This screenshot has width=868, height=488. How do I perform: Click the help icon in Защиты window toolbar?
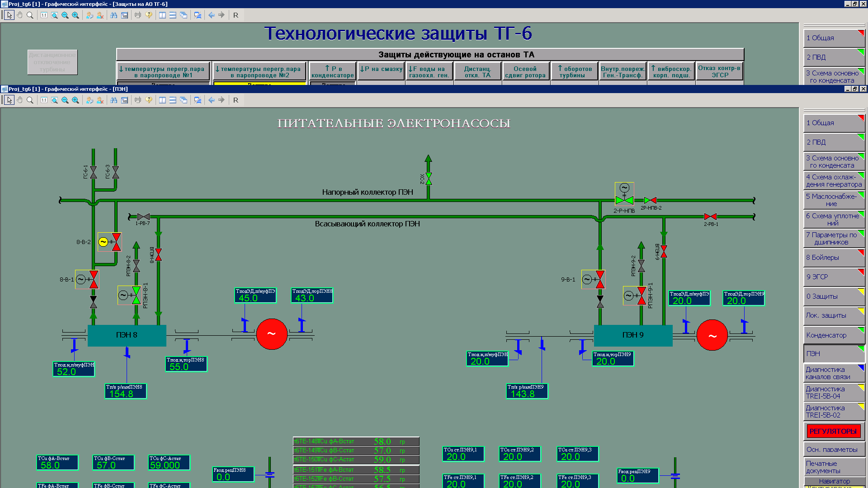pyautogui.click(x=149, y=15)
